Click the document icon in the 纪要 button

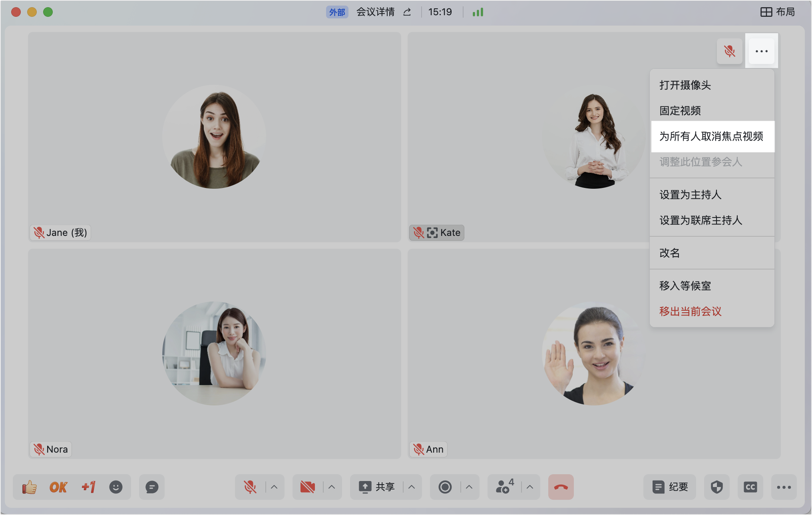(x=658, y=487)
